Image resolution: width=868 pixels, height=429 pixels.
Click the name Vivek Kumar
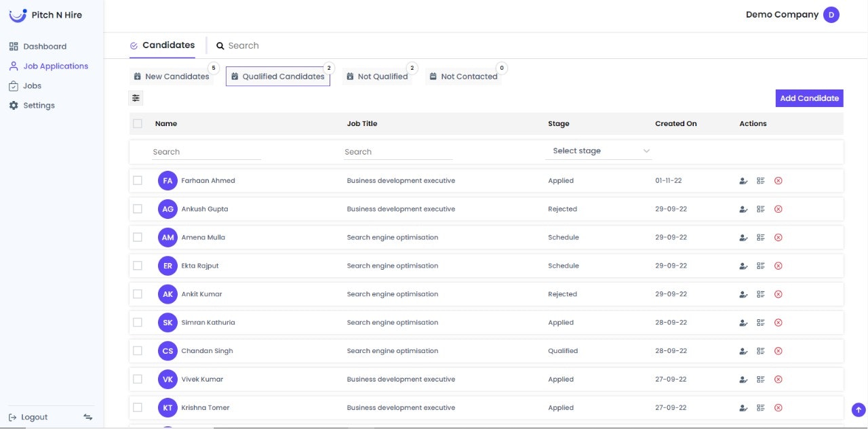tap(202, 380)
